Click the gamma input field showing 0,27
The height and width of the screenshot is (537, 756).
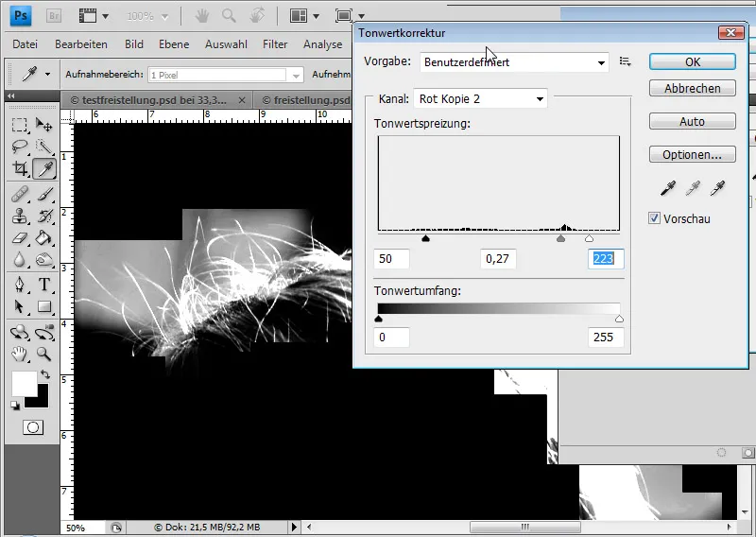(x=498, y=259)
